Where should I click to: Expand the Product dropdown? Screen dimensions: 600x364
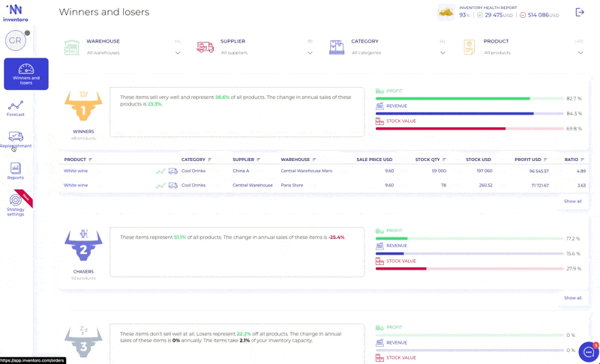pos(580,52)
